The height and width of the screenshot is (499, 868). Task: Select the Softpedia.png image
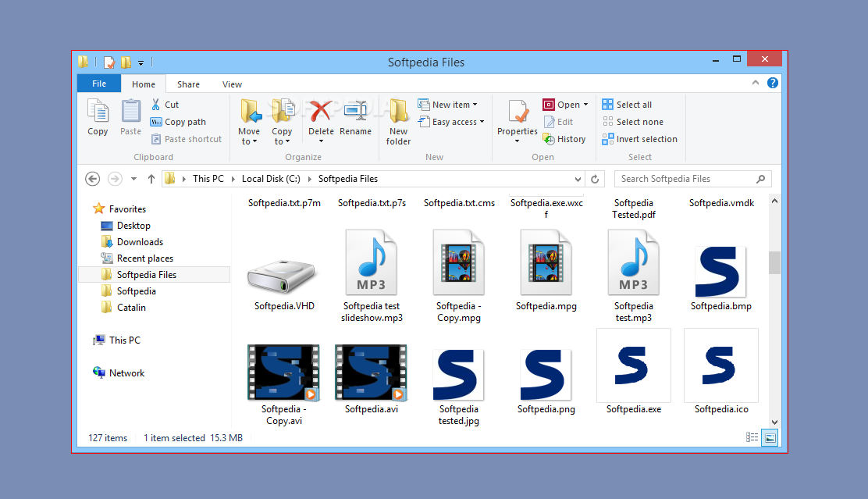coord(546,381)
